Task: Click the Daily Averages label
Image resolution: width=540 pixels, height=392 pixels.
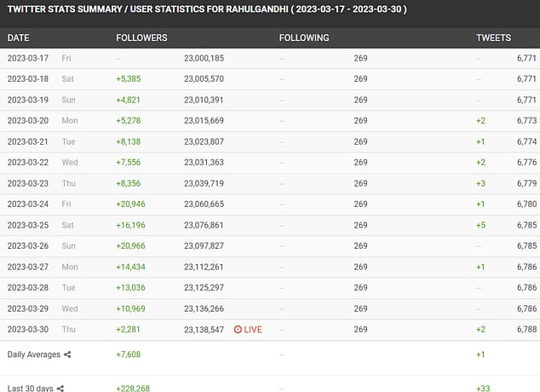Action: 34,355
